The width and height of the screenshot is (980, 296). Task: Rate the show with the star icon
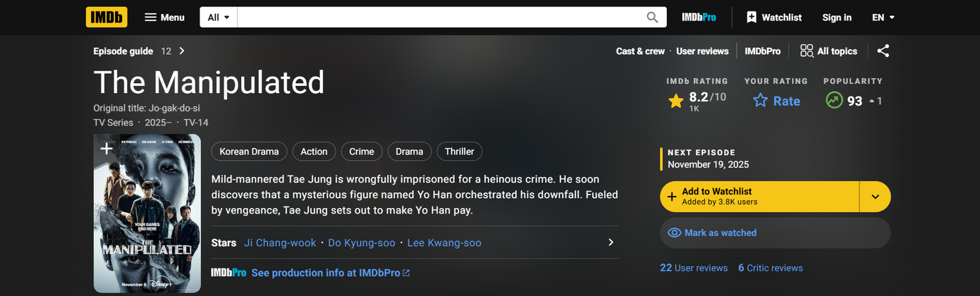pyautogui.click(x=760, y=101)
